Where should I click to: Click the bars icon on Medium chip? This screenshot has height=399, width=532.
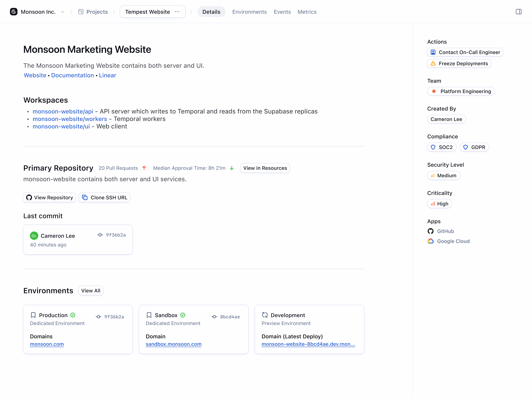tap(433, 176)
